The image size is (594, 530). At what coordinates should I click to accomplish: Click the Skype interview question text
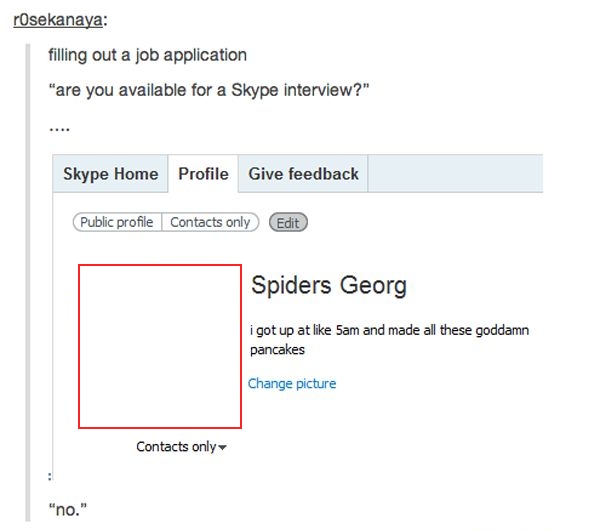[x=209, y=91]
